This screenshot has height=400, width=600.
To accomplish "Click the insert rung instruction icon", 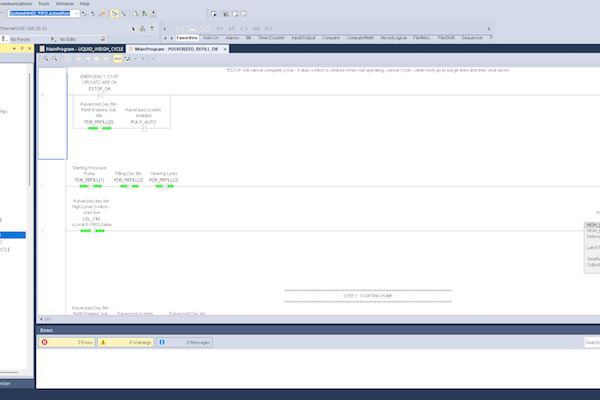I will (x=180, y=29).
